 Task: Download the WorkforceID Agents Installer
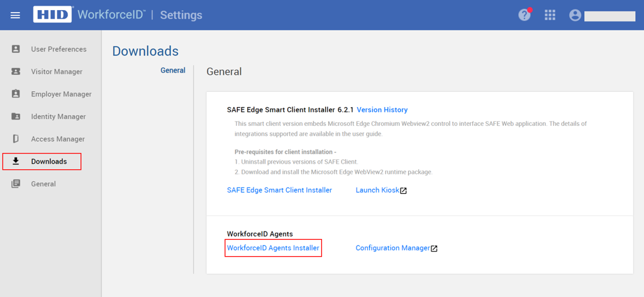tap(273, 248)
